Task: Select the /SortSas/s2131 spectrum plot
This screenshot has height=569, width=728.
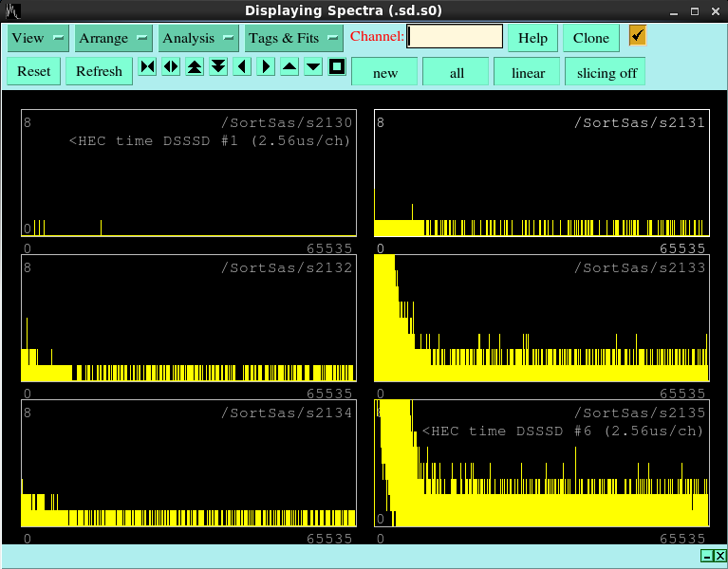Action: click(x=542, y=173)
